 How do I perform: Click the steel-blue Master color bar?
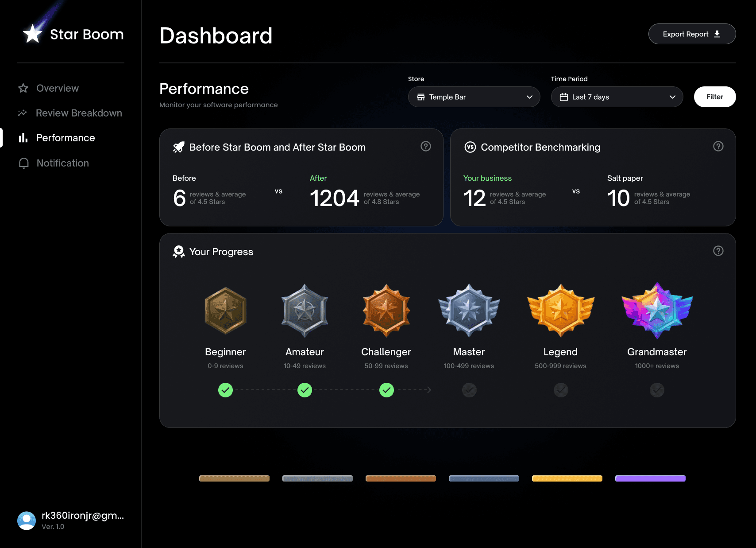click(x=484, y=478)
